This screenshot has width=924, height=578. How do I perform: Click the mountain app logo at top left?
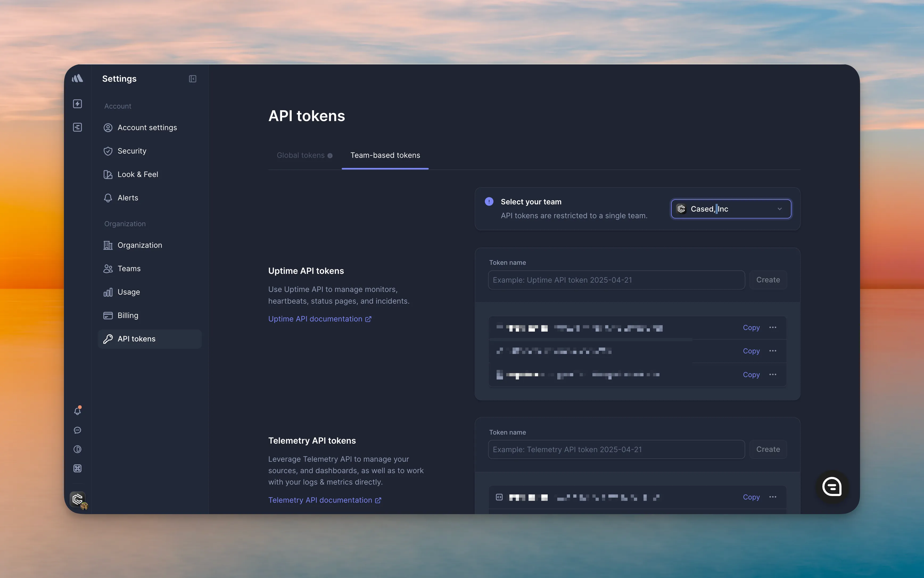tap(77, 78)
